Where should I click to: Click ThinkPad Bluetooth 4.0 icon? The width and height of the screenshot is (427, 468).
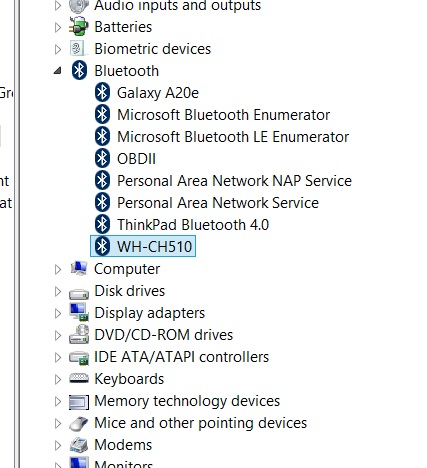102,225
